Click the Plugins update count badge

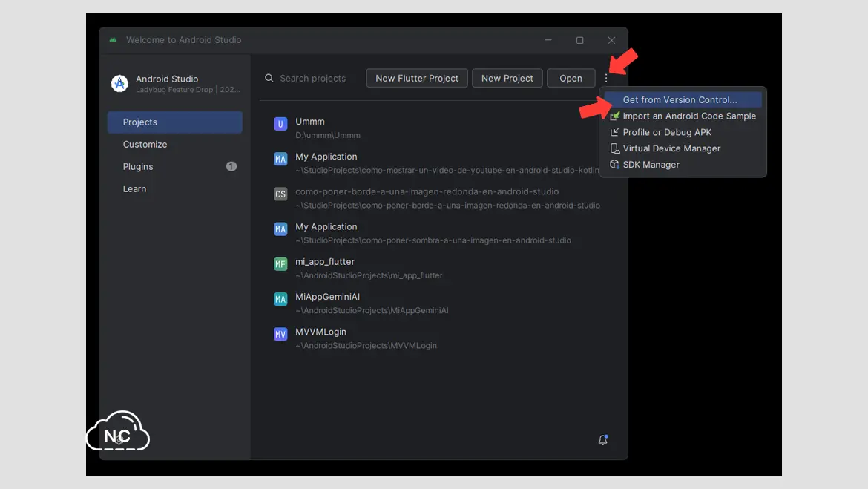point(231,166)
